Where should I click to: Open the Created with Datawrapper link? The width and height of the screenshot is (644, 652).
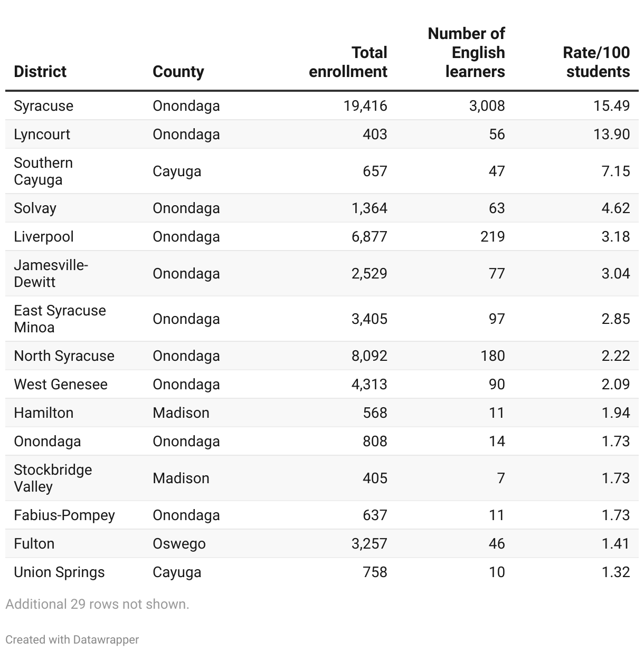pyautogui.click(x=72, y=639)
